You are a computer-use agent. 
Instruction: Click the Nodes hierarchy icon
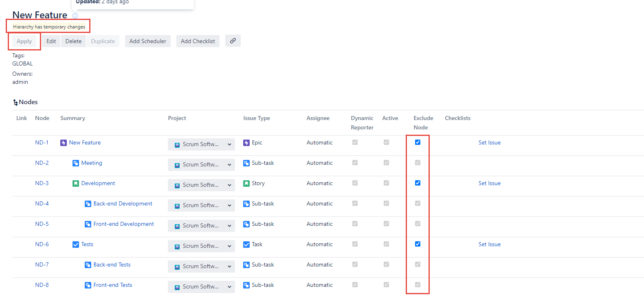pos(15,103)
